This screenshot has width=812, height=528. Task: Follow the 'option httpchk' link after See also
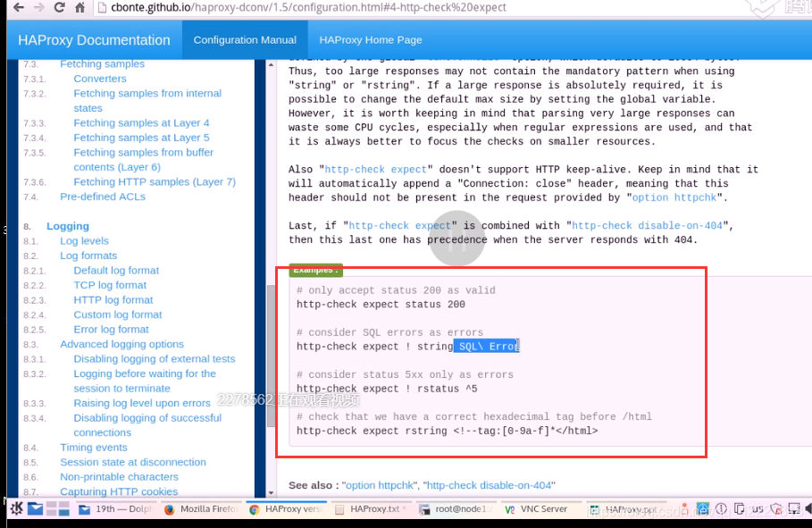[x=380, y=485]
